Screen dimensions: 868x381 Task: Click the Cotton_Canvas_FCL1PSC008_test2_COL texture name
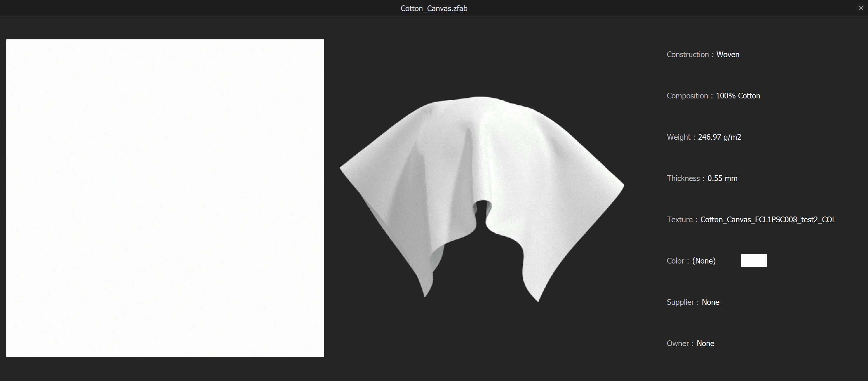tap(768, 220)
